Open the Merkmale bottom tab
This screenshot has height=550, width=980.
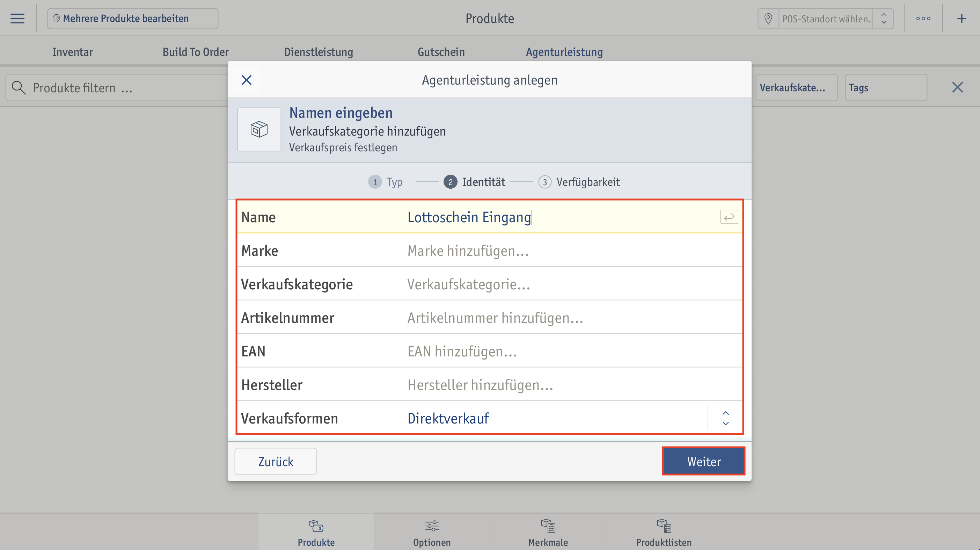[x=548, y=533]
